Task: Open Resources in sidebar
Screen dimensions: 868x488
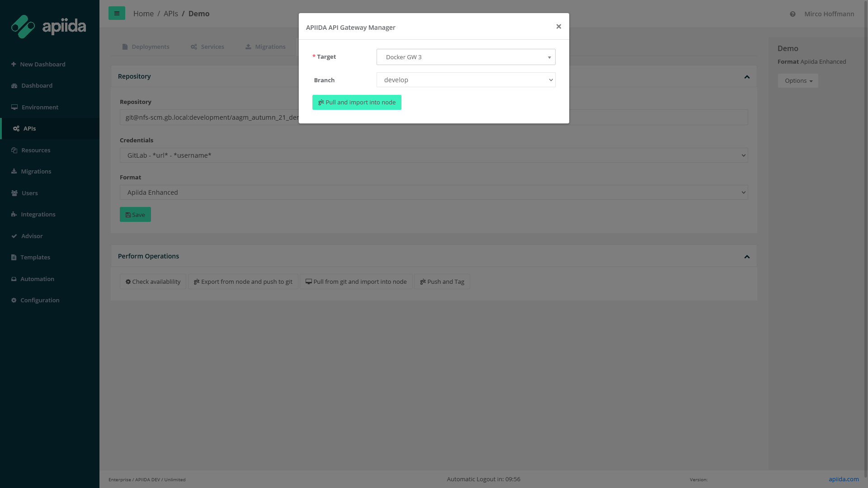Action: pos(50,150)
